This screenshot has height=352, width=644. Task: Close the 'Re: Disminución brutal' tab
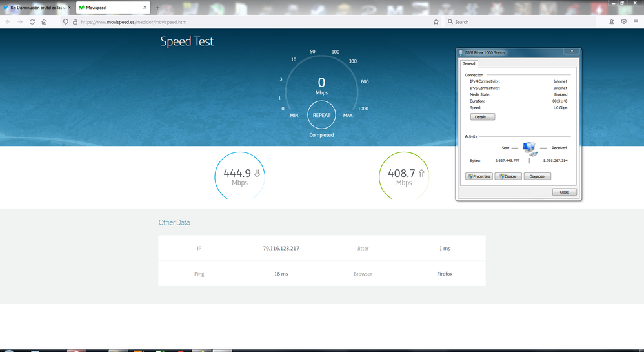pos(70,7)
